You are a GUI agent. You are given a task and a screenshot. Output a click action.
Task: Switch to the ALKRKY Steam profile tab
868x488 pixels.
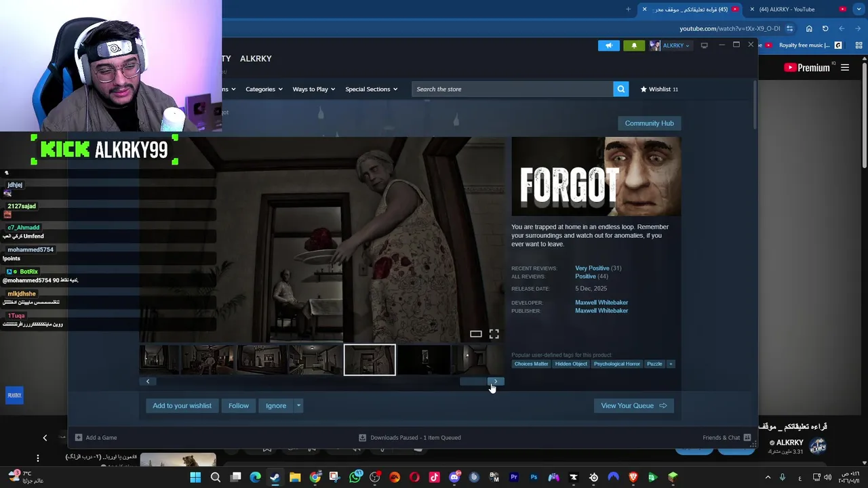click(x=256, y=58)
